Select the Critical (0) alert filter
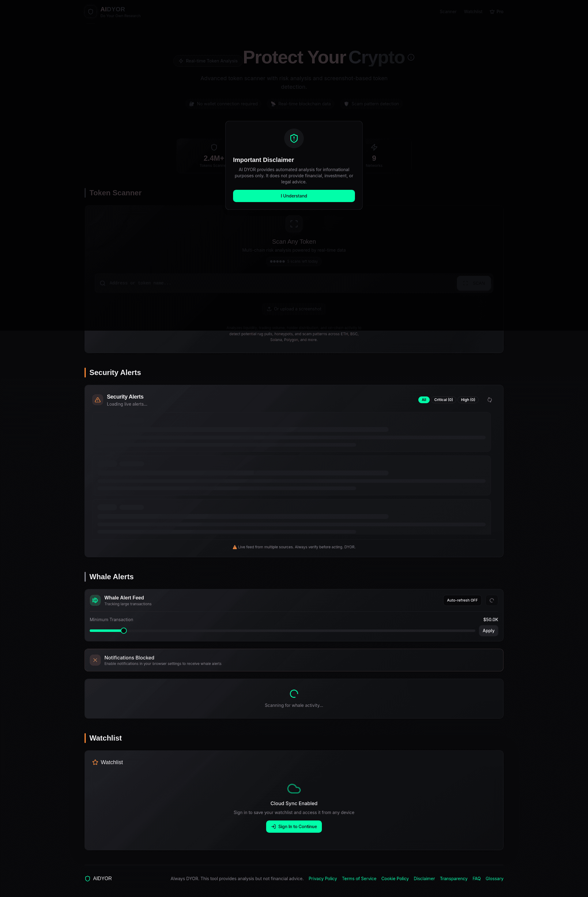Viewport: 588px width, 897px height. coord(443,400)
